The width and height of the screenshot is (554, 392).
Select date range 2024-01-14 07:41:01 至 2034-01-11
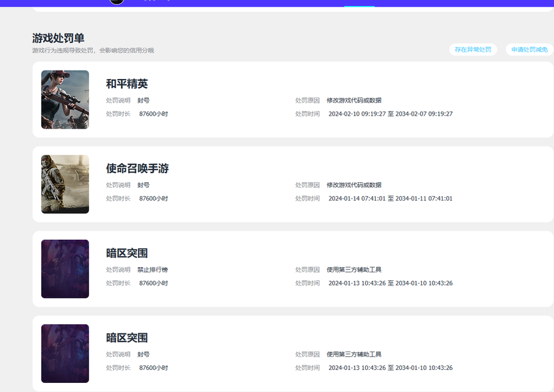391,199
